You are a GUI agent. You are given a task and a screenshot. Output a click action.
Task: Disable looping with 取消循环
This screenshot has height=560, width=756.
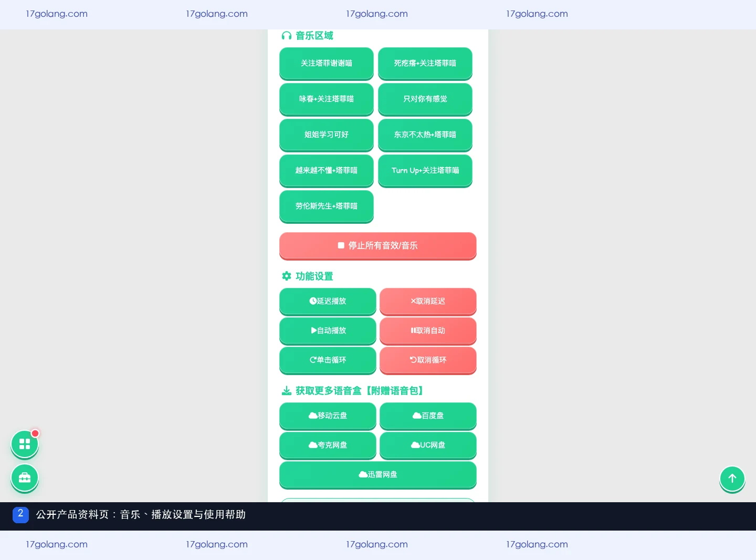point(428,360)
